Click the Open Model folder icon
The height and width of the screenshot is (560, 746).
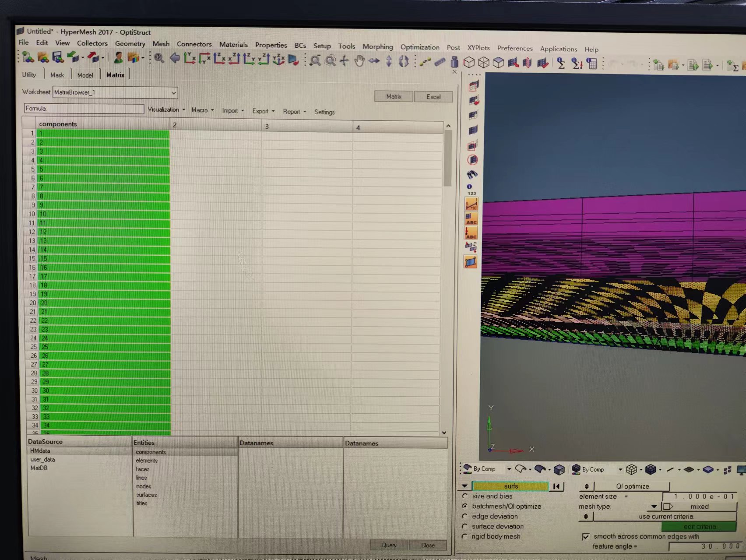(43, 57)
